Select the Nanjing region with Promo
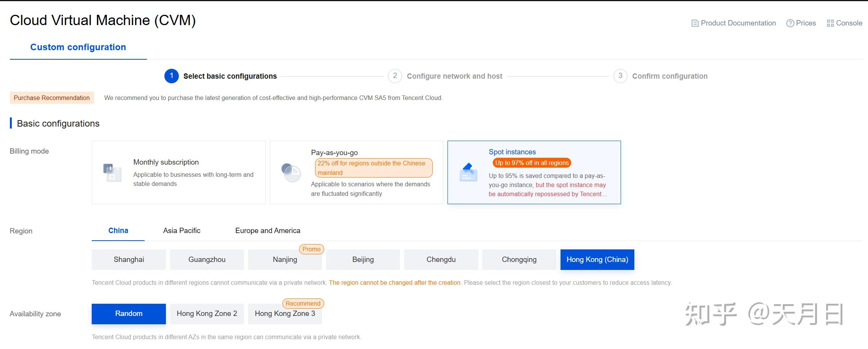This screenshot has height=349, width=868. point(285,260)
